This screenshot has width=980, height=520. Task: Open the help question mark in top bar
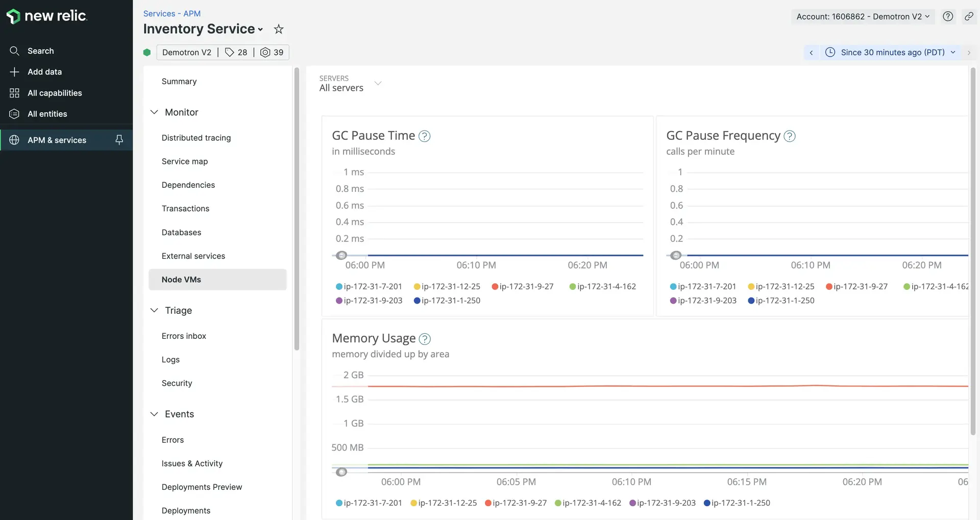tap(948, 16)
